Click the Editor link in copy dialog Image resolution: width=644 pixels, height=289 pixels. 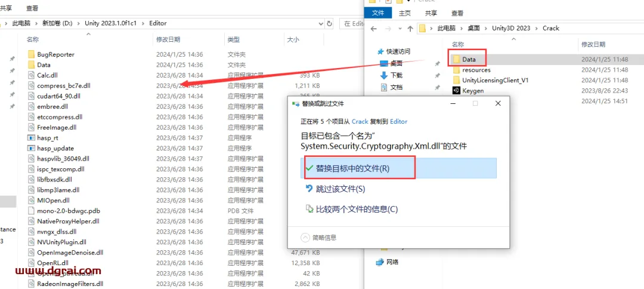pyautogui.click(x=399, y=121)
